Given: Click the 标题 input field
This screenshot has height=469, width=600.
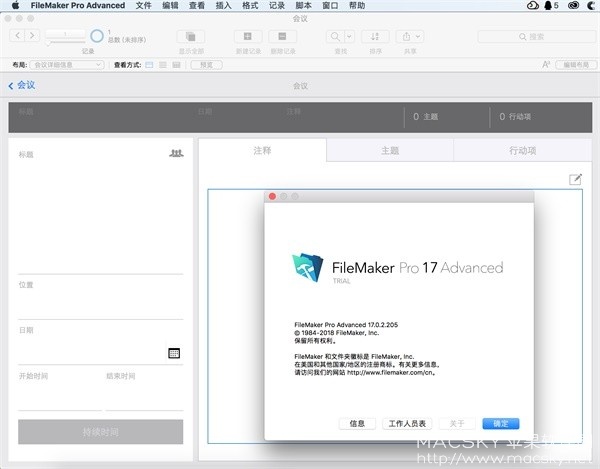Looking at the screenshot, I should (101, 217).
